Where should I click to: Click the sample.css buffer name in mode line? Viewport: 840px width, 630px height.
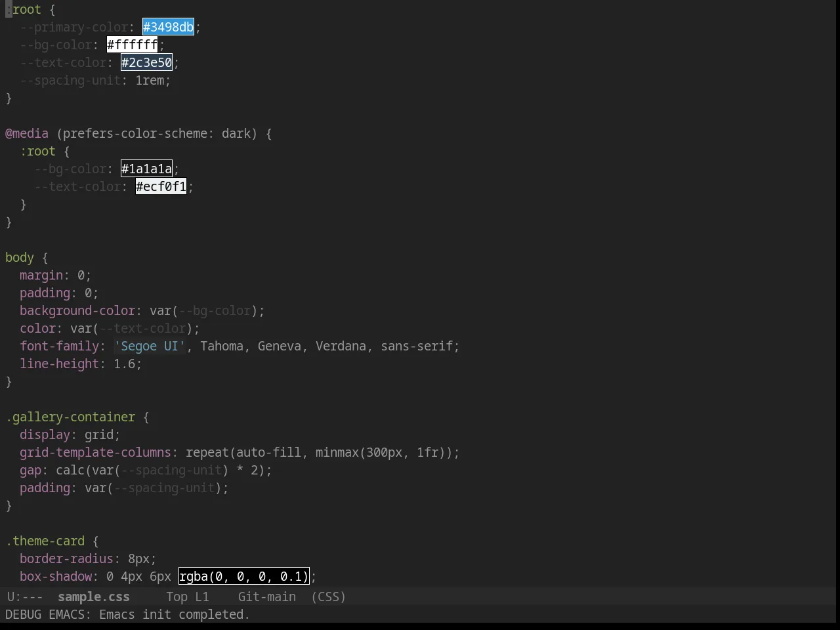pos(93,597)
